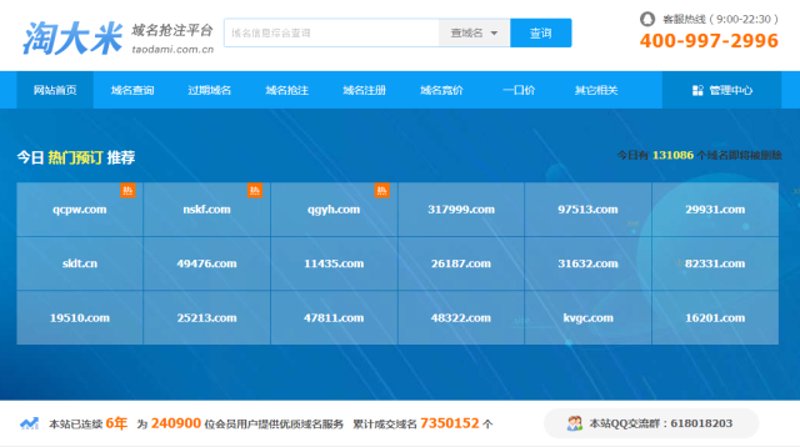Click the 管理中心 grid icon
The image size is (800, 447).
coord(697,90)
